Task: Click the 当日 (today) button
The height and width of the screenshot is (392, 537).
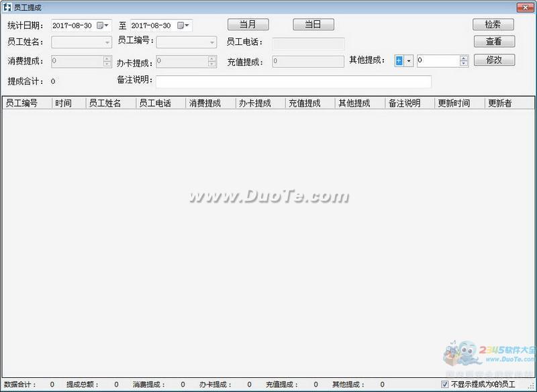Action: coord(313,25)
